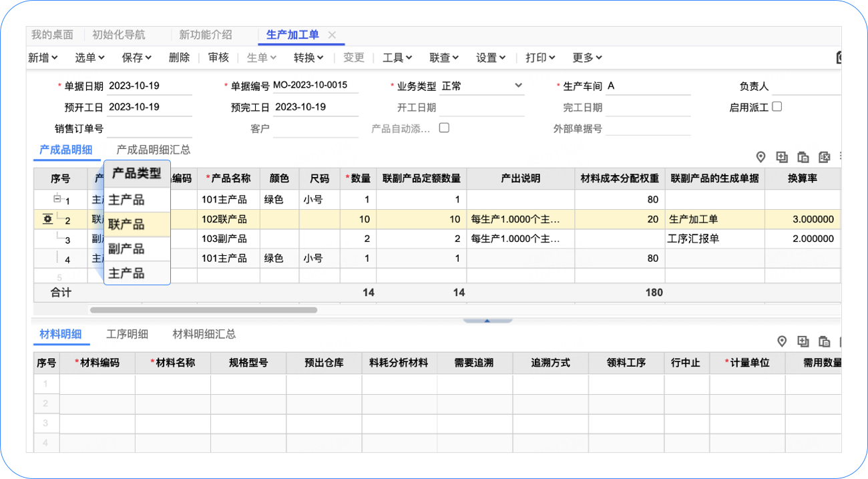Click the 外部单据号 input field

point(648,128)
